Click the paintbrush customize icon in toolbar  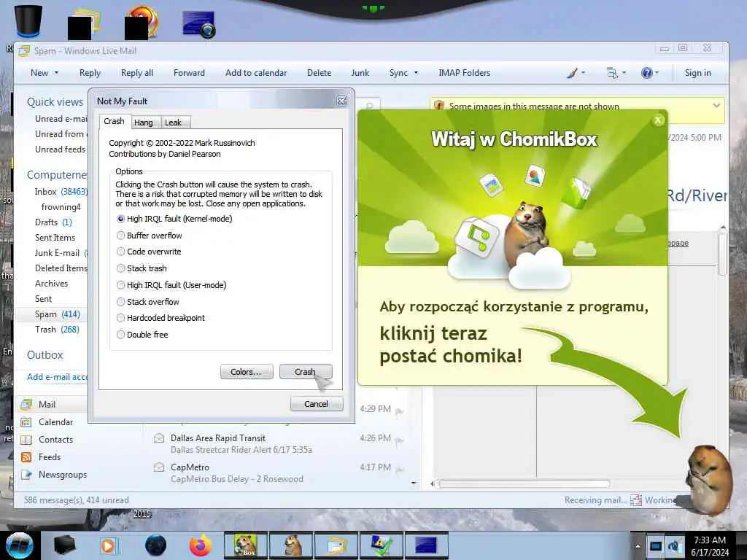(x=572, y=73)
